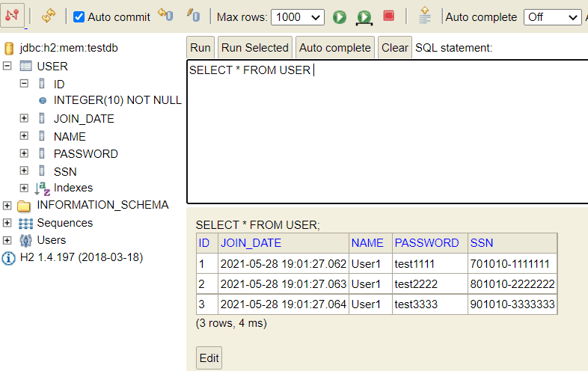Click the Clear button
Screen dimensions: 588x371
click(x=394, y=48)
